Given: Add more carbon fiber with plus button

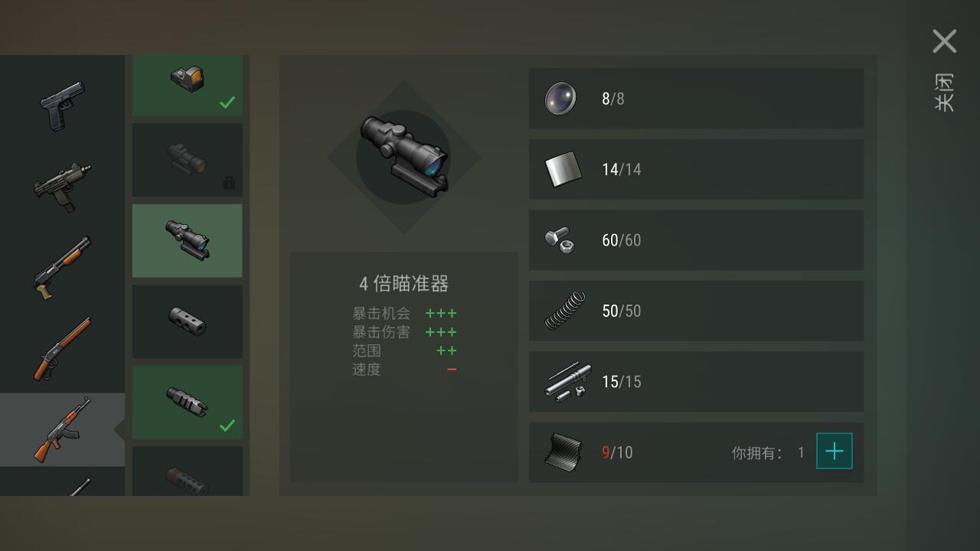Looking at the screenshot, I should 834,452.
